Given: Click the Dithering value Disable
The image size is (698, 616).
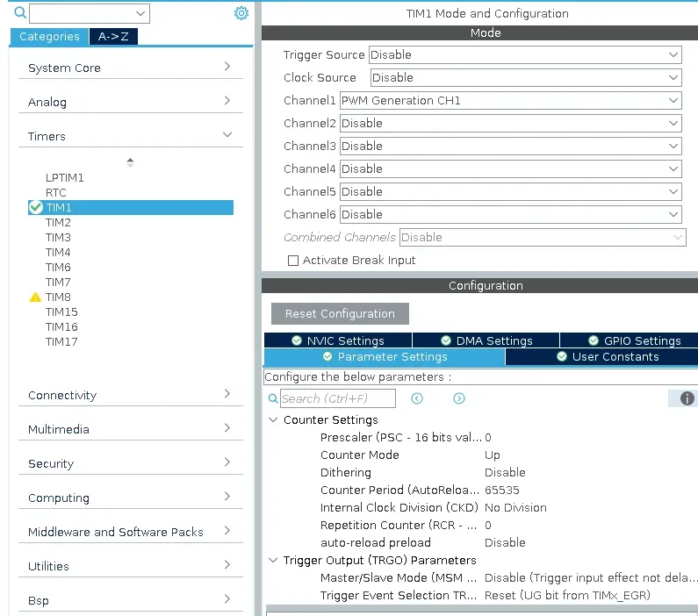Looking at the screenshot, I should (505, 472).
